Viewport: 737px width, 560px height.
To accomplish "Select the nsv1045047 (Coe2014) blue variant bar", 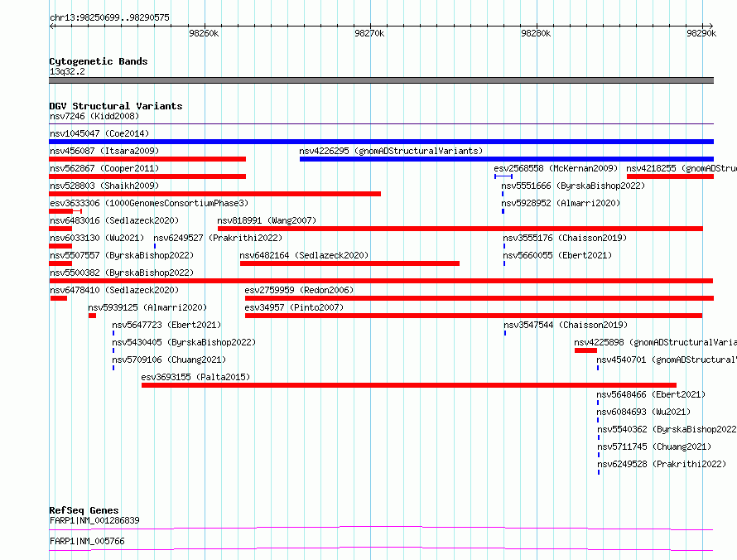I will tap(381, 142).
